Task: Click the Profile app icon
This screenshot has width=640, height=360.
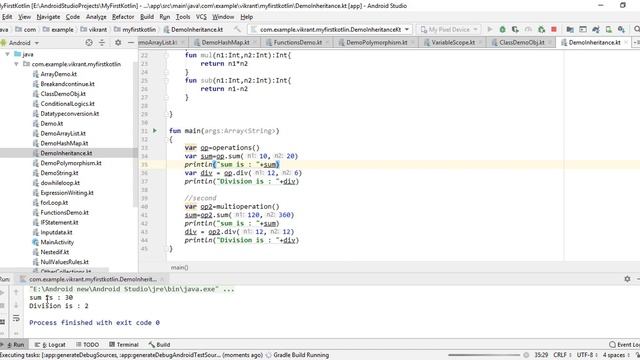Action: pyautogui.click(x=528, y=29)
